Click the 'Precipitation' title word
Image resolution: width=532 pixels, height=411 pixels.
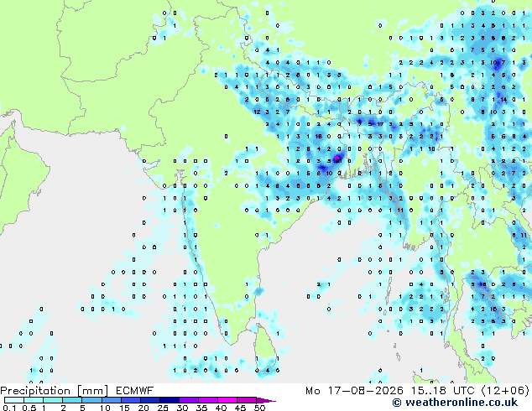tap(35, 391)
